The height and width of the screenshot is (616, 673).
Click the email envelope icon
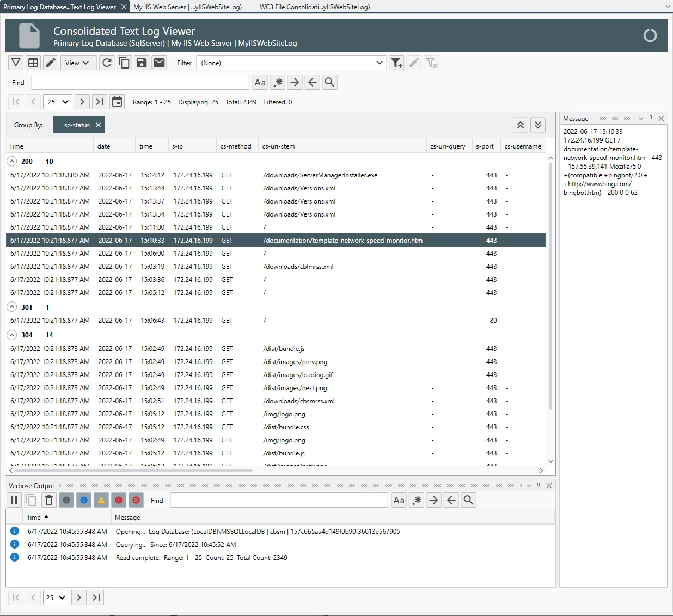(159, 63)
